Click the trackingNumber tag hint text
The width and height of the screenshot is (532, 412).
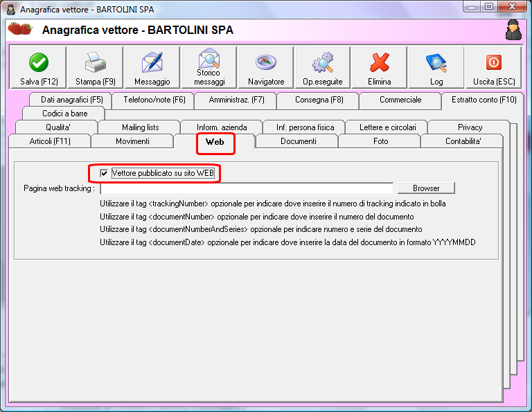(272, 204)
